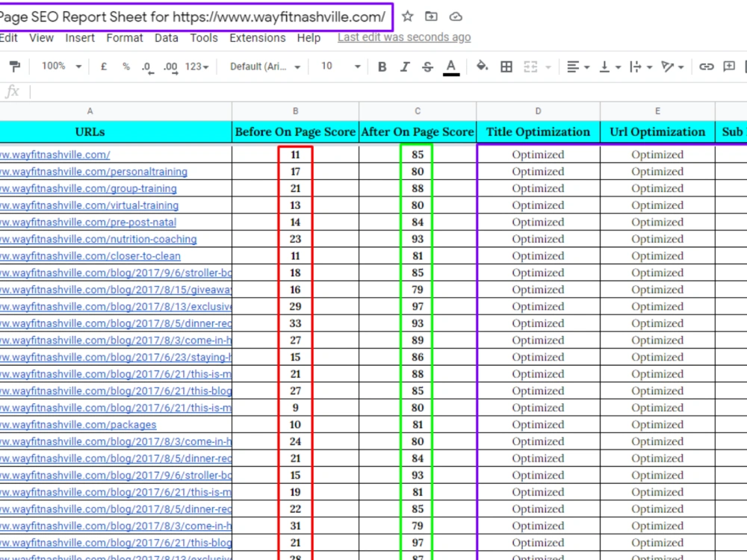This screenshot has height=560, width=747.
Task: Open the zoom 100% dropdown
Action: 61,66
